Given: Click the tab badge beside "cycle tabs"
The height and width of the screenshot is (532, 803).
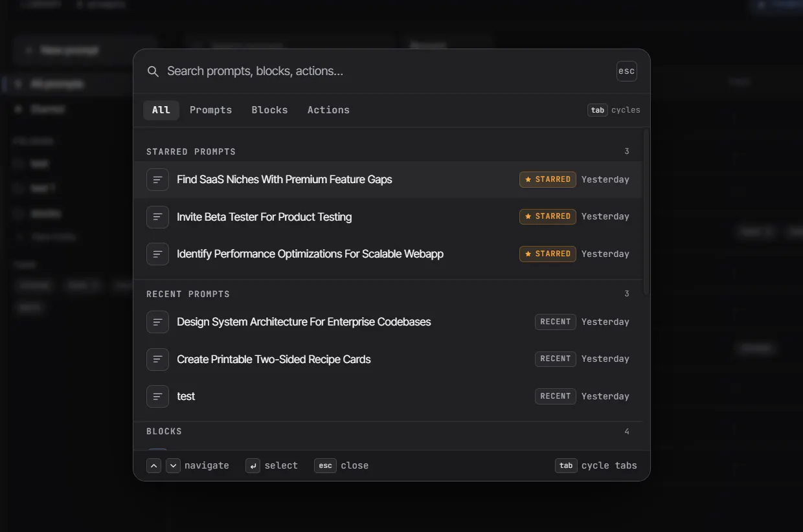Looking at the screenshot, I should pos(566,465).
